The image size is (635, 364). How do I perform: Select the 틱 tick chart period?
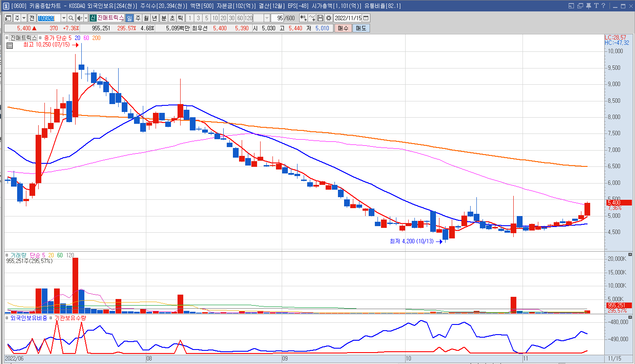coord(180,18)
